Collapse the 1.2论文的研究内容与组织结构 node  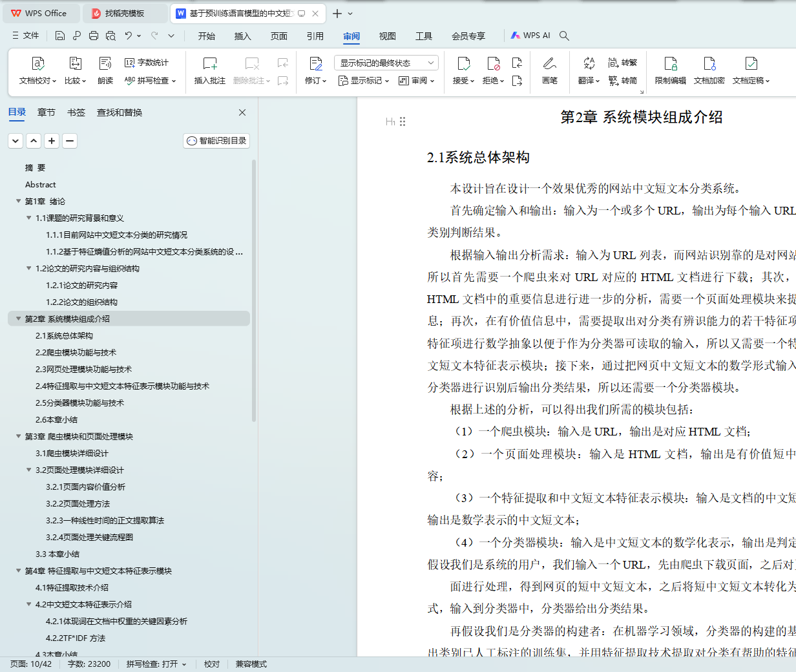click(28, 268)
